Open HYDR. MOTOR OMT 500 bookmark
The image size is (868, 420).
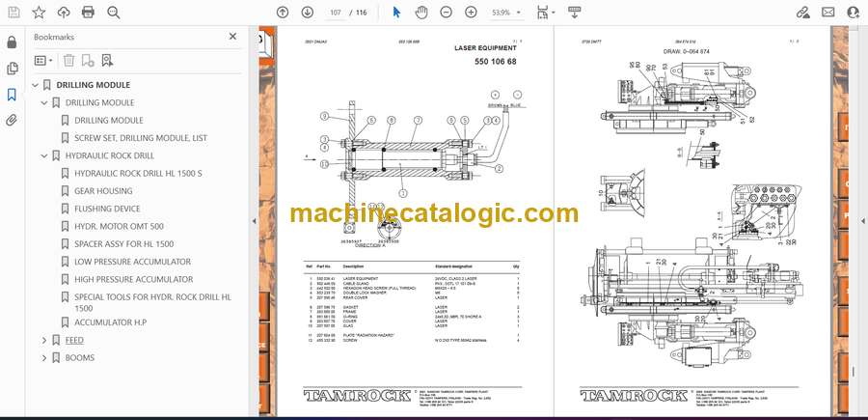pos(119,227)
